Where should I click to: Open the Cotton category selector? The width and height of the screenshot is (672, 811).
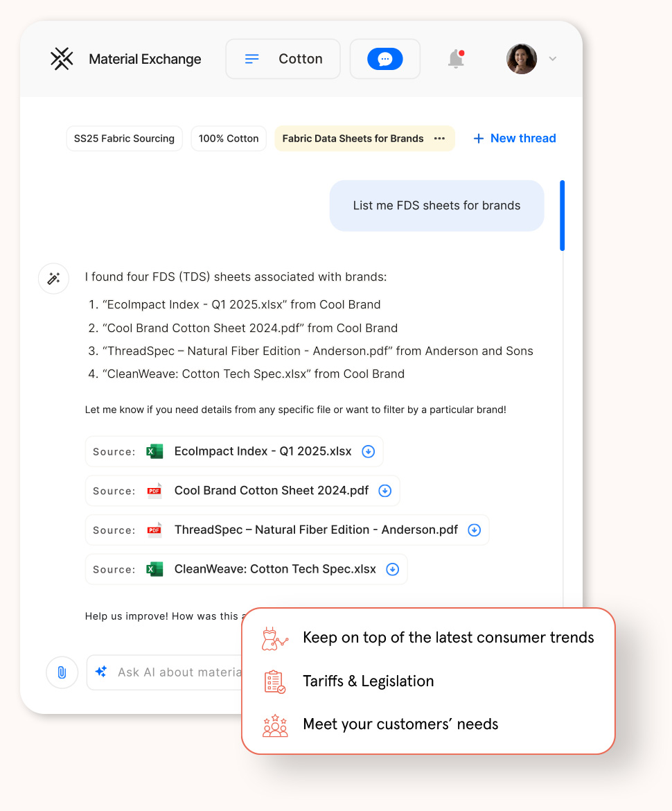[283, 59]
